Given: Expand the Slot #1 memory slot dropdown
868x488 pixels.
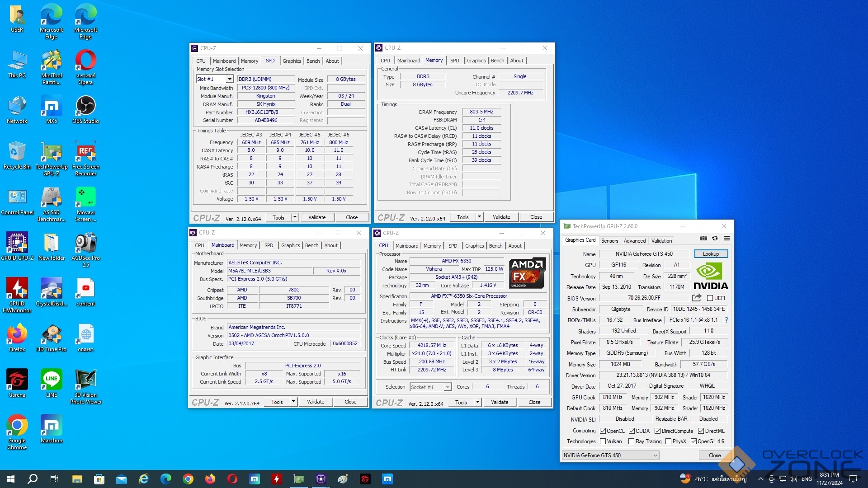Looking at the screenshot, I should 230,79.
